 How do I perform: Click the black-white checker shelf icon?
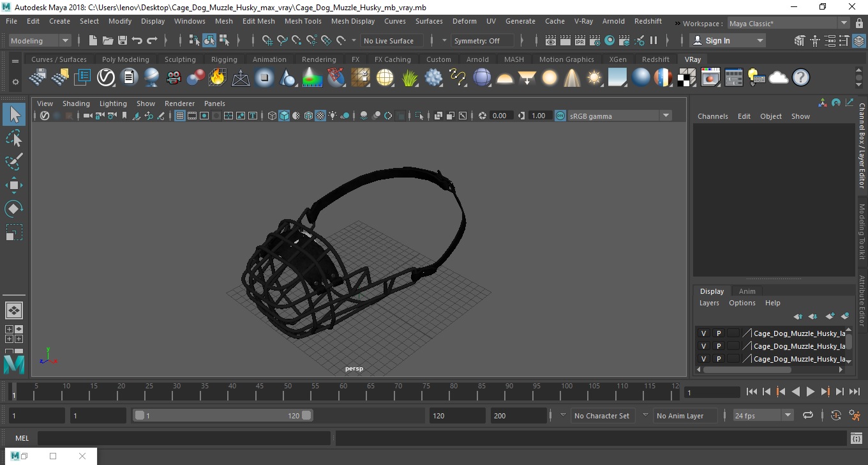(x=687, y=78)
